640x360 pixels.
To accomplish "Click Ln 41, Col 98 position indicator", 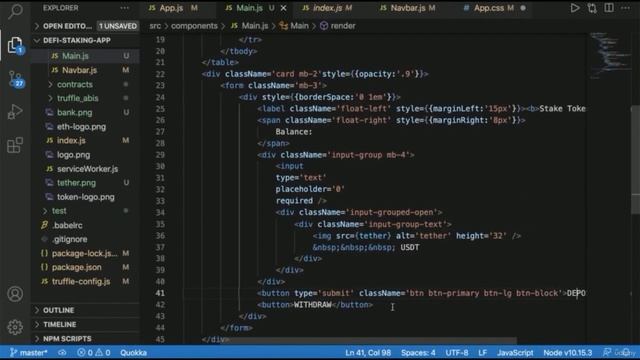I will click(368, 353).
